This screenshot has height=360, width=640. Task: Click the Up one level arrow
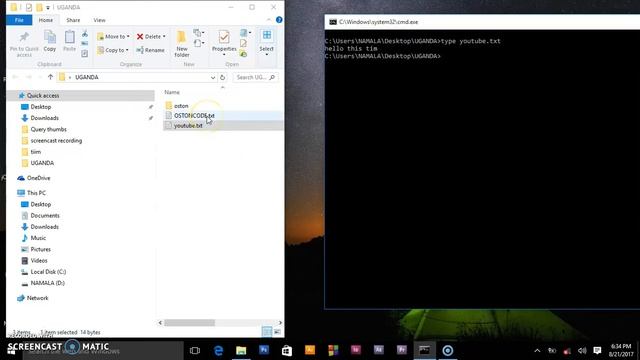[51, 77]
